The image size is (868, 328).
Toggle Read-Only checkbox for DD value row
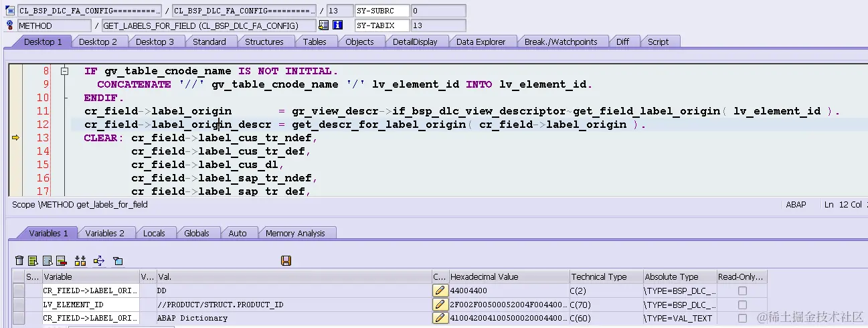(742, 291)
